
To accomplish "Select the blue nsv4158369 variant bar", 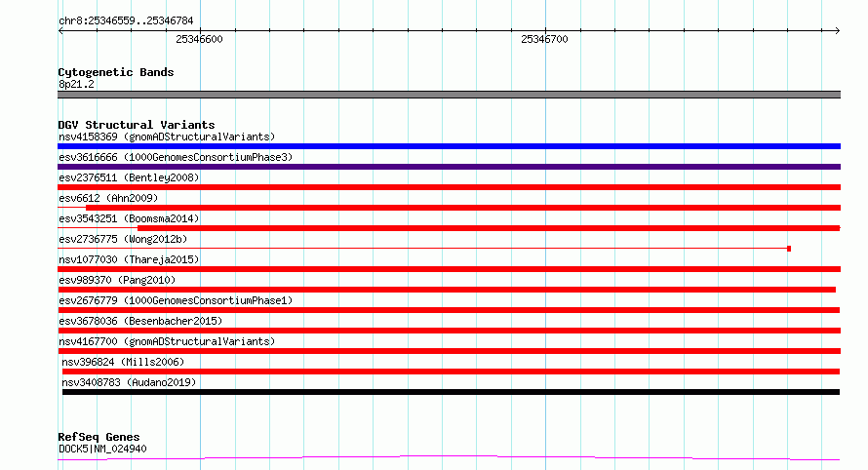I will 449,146.
